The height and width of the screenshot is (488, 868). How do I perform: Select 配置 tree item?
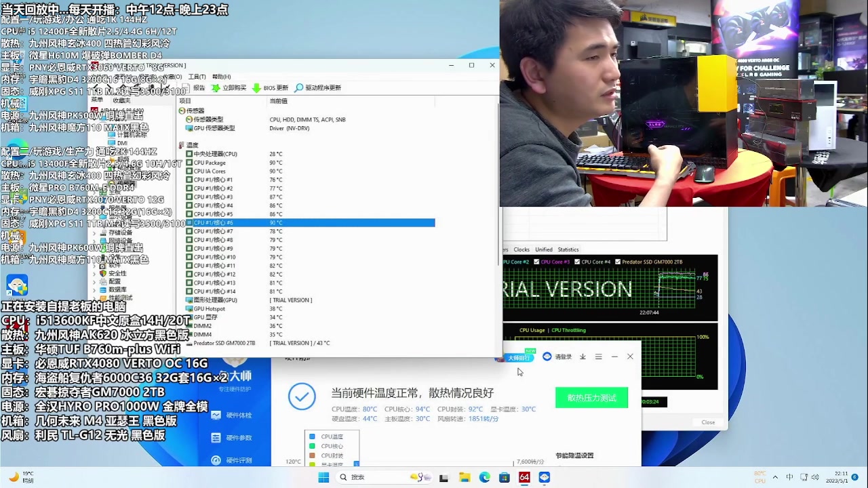click(110, 281)
